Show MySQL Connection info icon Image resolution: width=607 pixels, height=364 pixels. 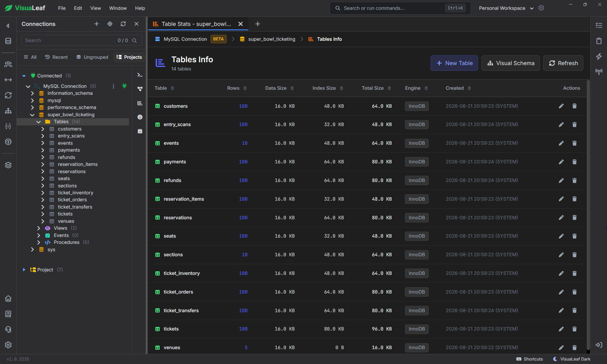tap(113, 86)
